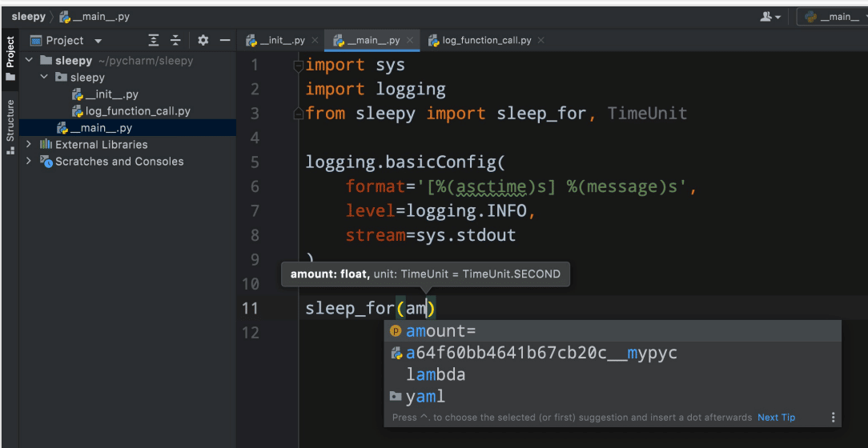Click the three-dot menu in completion popup
Viewport: 868px width, 448px height.
coord(833,418)
